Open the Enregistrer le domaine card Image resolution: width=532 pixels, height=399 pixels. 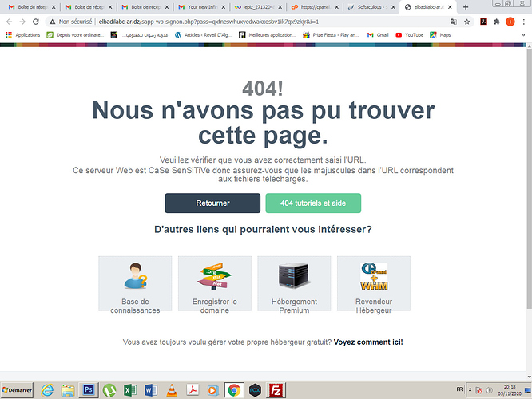click(215, 284)
